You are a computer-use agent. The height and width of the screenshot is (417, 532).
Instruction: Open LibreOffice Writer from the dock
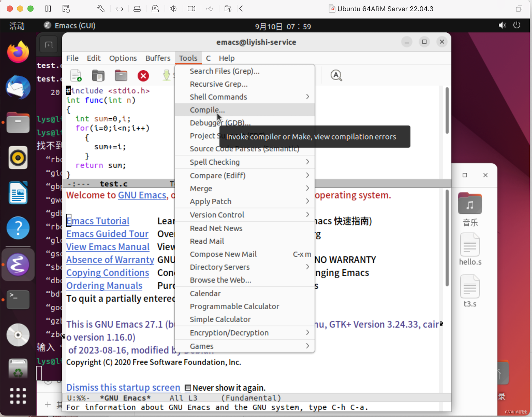pyautogui.click(x=18, y=193)
